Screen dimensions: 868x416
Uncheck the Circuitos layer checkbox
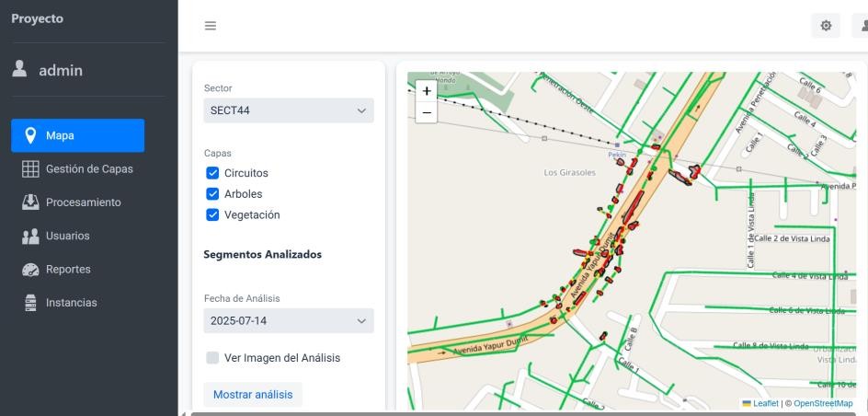point(212,173)
